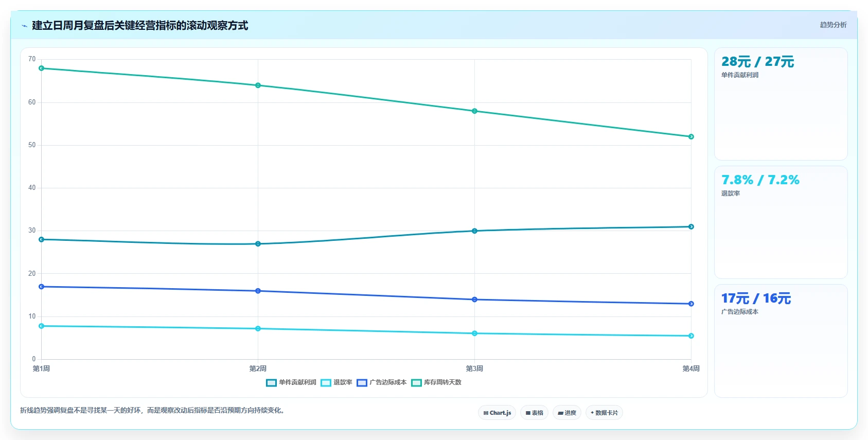Select 退款率 data point at 第4周
The height and width of the screenshot is (440, 868).
[691, 336]
